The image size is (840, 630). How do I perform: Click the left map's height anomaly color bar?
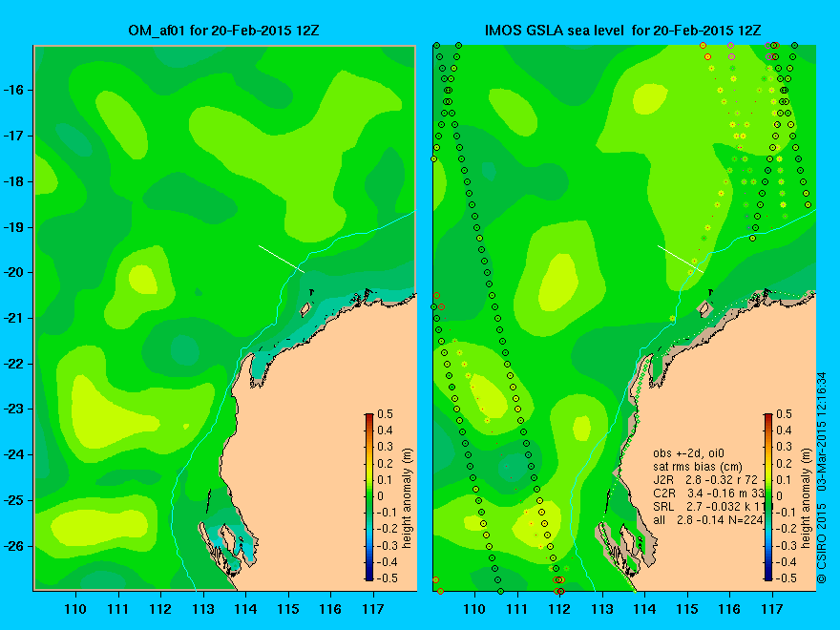369,496
